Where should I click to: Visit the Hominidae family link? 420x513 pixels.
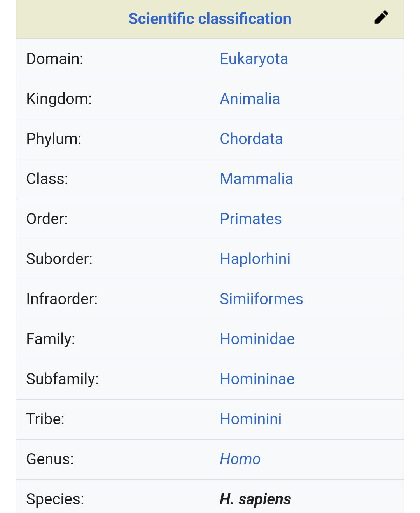[x=257, y=339]
